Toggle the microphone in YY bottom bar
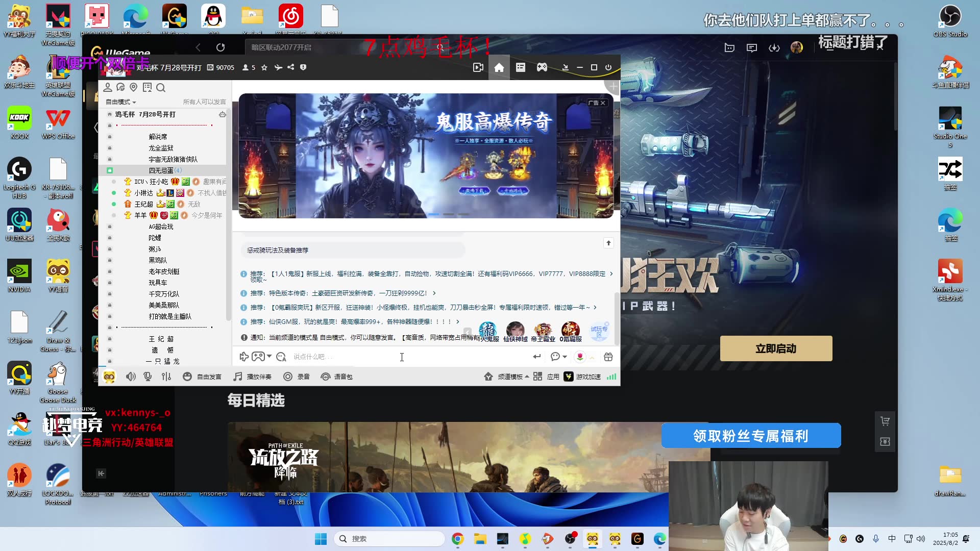This screenshot has width=980, height=551. [148, 377]
